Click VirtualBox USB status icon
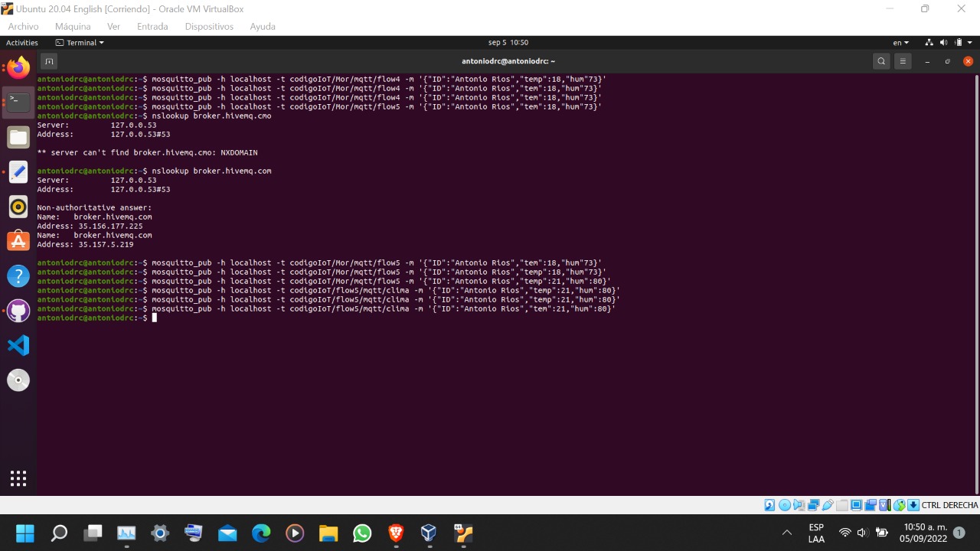Viewport: 980px width, 551px height. pos(828,505)
